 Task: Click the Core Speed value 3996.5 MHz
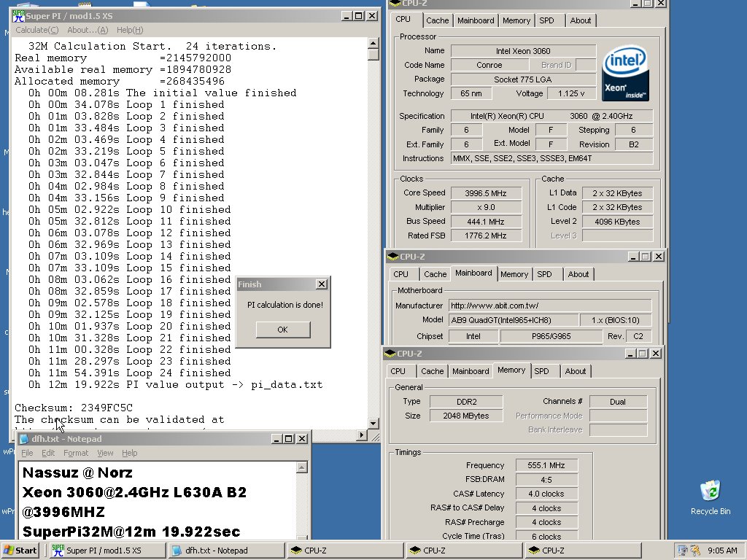click(x=486, y=193)
